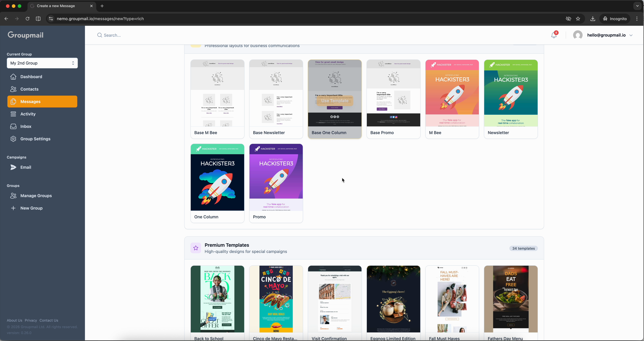Open Manage Groups
This screenshot has height=341, width=644.
coord(36,196)
